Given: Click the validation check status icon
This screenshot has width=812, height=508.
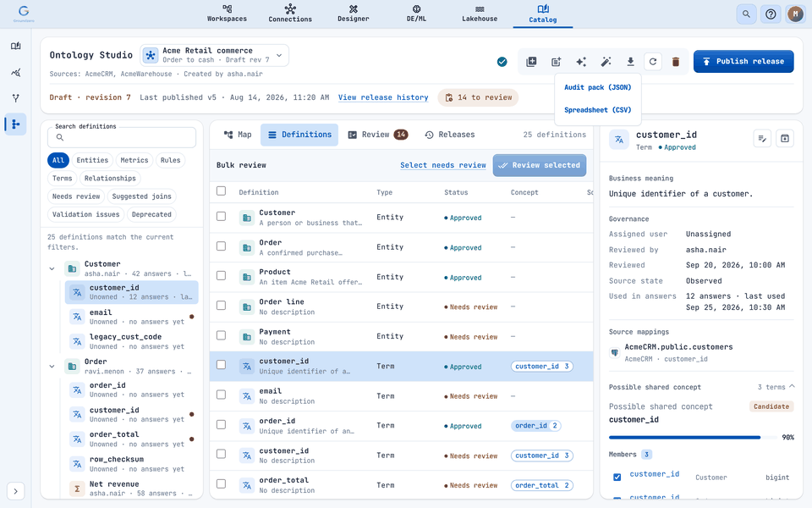Looking at the screenshot, I should point(502,62).
